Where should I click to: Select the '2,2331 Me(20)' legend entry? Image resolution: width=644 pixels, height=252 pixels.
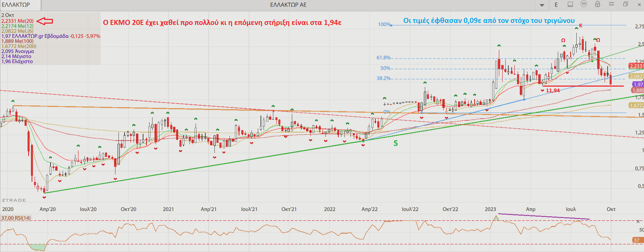click(x=18, y=21)
